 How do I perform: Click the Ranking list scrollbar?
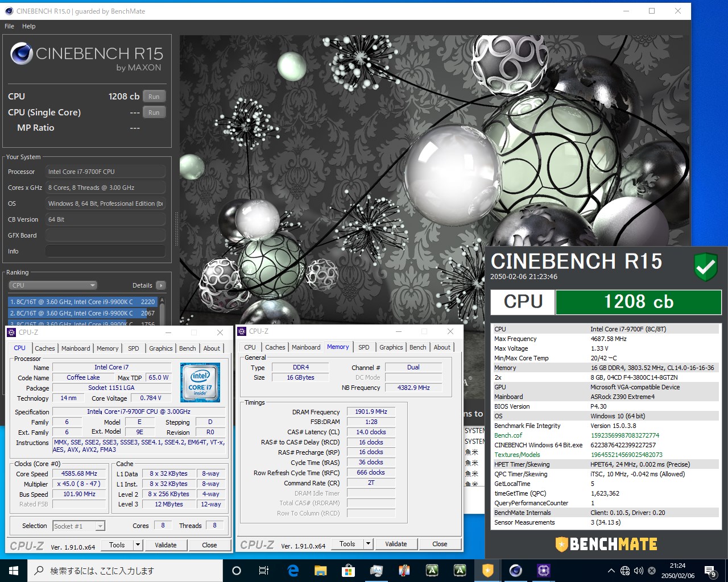162,310
